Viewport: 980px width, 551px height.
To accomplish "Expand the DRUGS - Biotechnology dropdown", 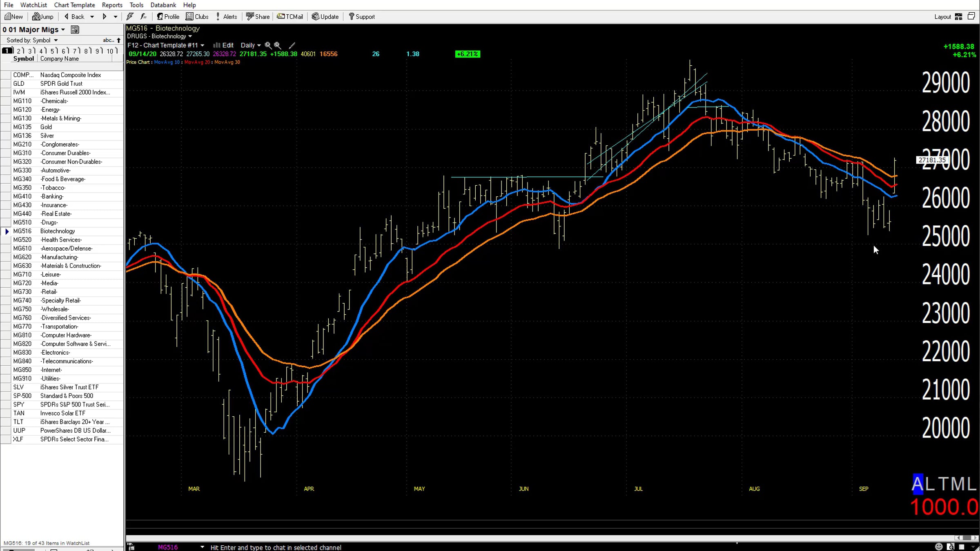I will click(x=190, y=36).
